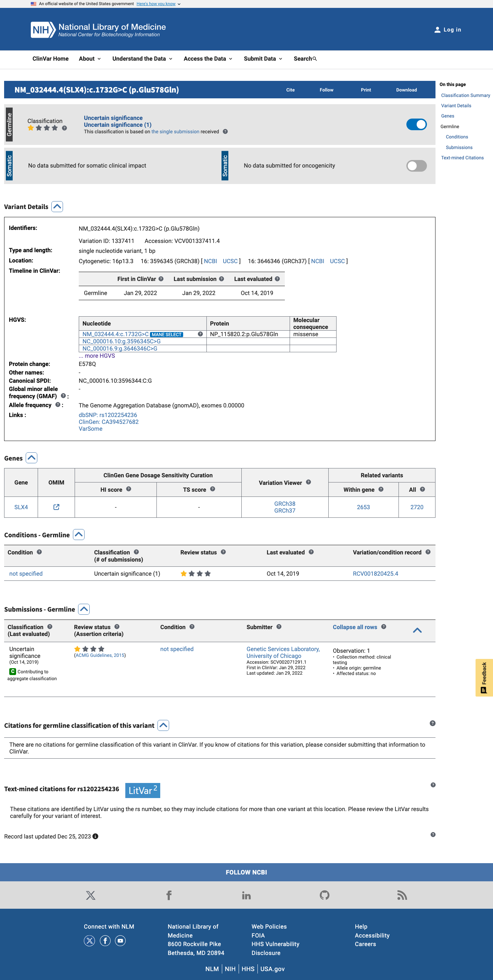The width and height of the screenshot is (493, 980).
Task: Click help icon next to Variation/condition record
Action: point(428,552)
